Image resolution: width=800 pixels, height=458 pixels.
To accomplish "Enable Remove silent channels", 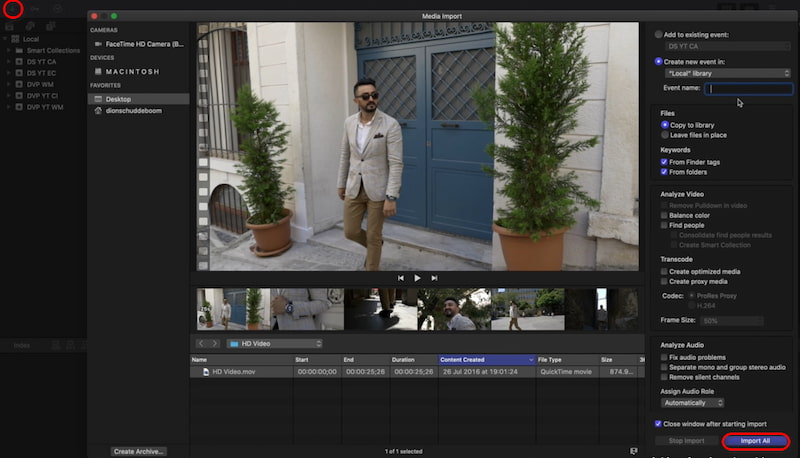I will coord(664,377).
